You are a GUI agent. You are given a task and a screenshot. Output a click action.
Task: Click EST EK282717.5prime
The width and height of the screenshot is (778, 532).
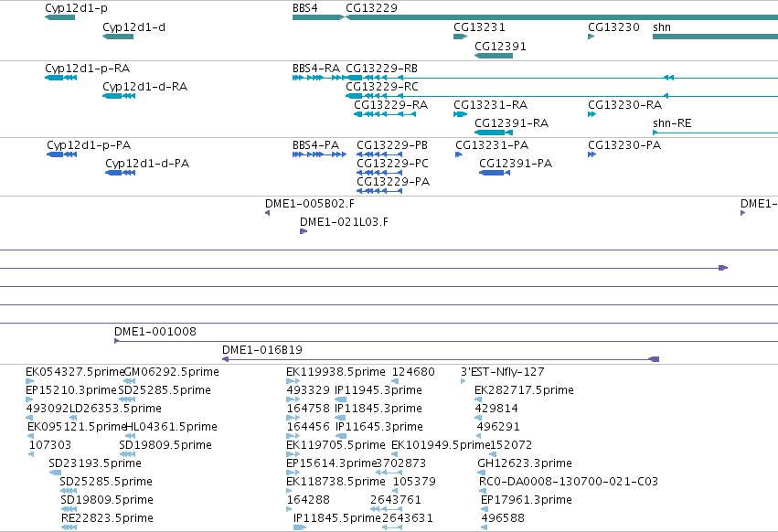[477, 399]
